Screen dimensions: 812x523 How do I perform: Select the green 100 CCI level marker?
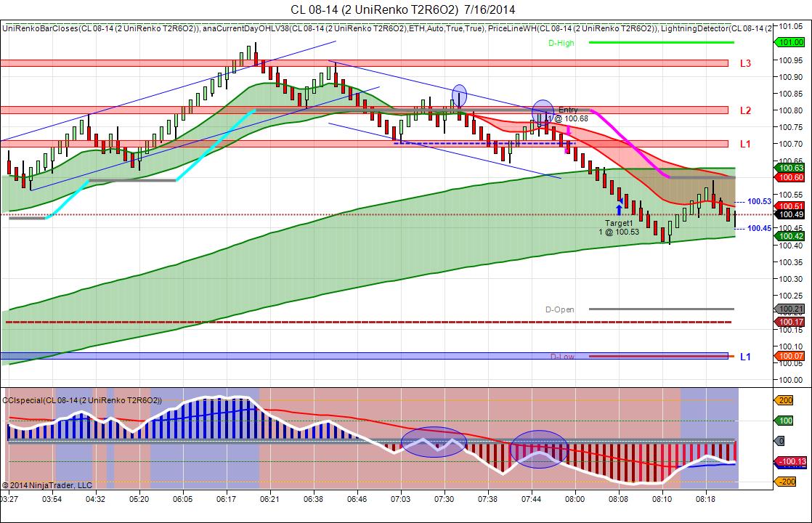coord(784,421)
